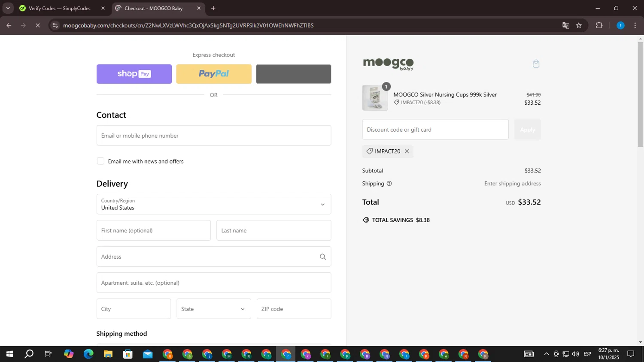Click the Last name field
The width and height of the screenshot is (644, 362).
pos(273,230)
